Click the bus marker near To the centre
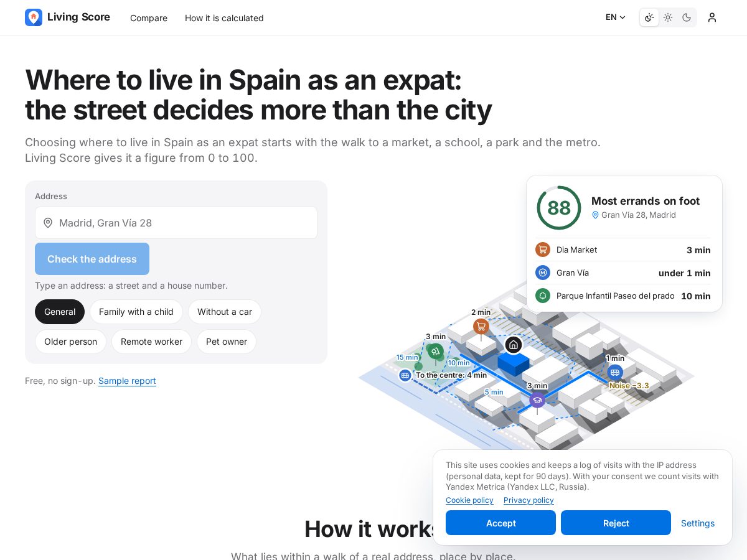Viewport: 747px width, 560px height. pos(405,375)
